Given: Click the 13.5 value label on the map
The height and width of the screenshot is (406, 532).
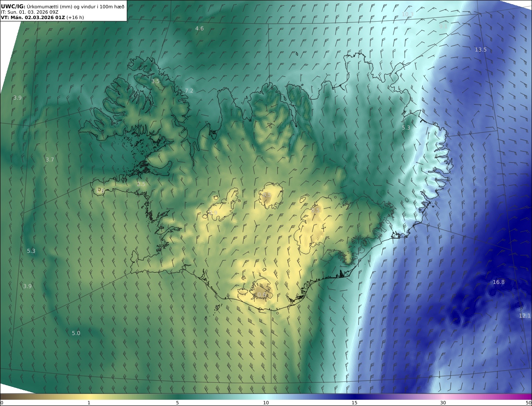Looking at the screenshot, I should click(x=480, y=49).
